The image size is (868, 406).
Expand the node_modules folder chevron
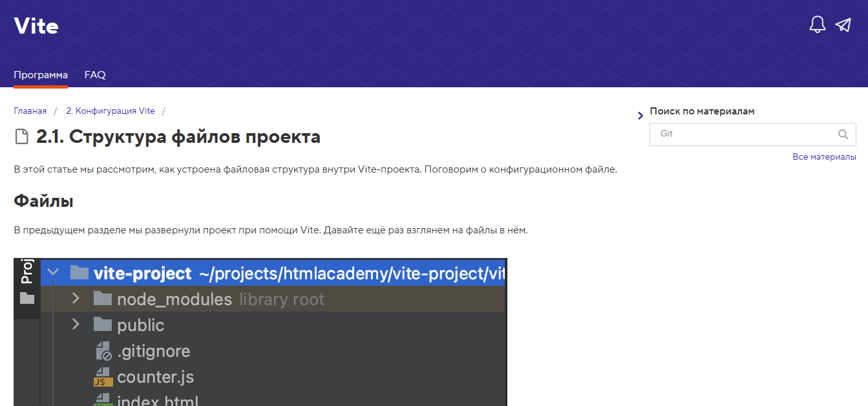[76, 299]
